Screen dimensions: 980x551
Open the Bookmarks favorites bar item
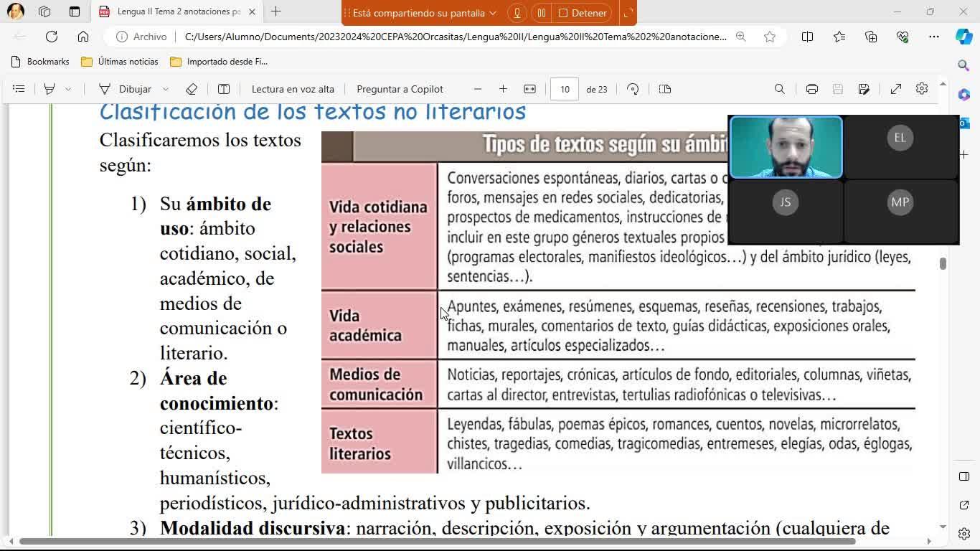click(x=40, y=62)
